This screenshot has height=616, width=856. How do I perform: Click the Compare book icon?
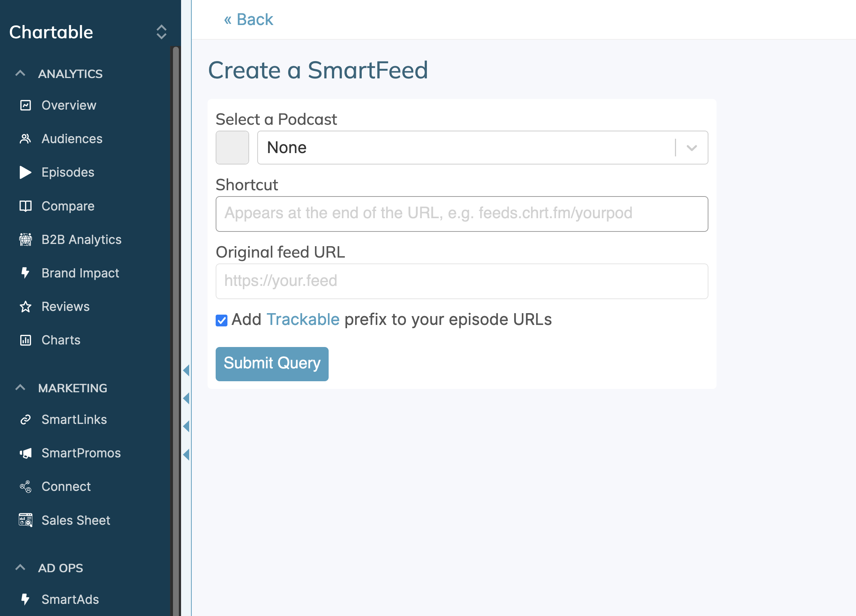point(25,206)
